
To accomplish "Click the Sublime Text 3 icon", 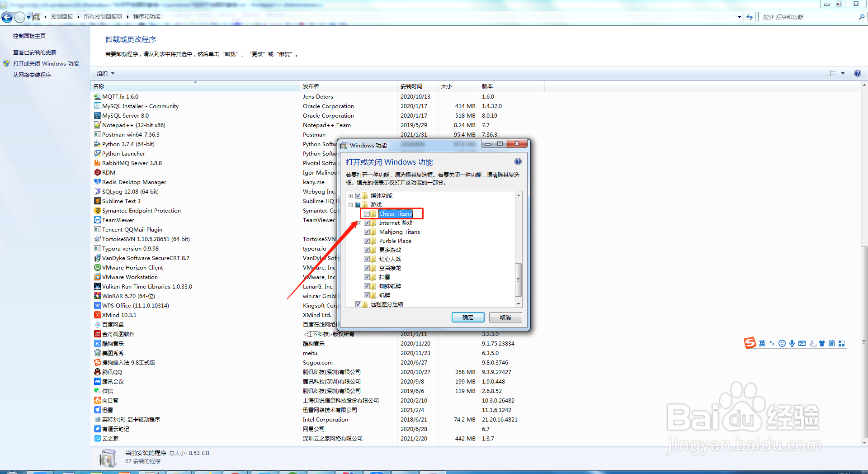I will [x=97, y=201].
